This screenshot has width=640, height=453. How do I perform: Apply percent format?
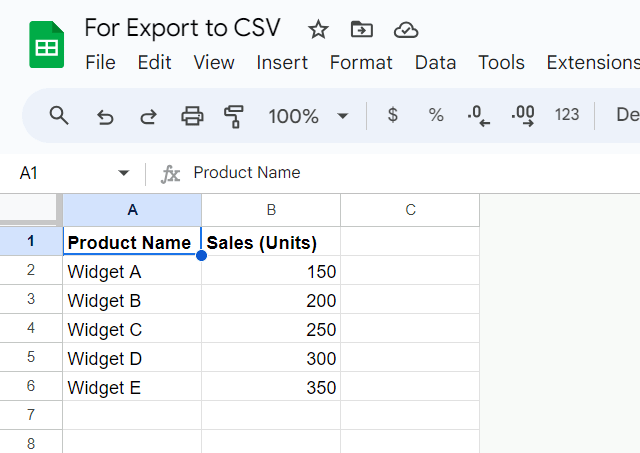(x=436, y=116)
